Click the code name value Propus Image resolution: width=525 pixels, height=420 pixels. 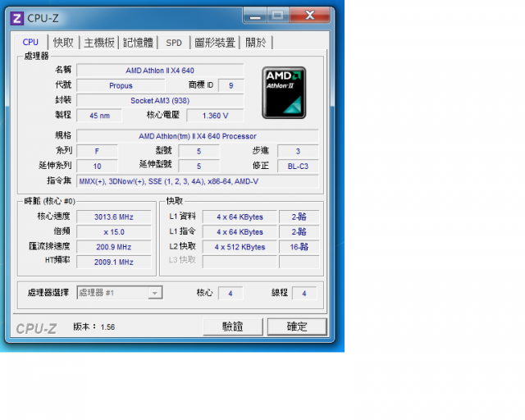pyautogui.click(x=121, y=86)
